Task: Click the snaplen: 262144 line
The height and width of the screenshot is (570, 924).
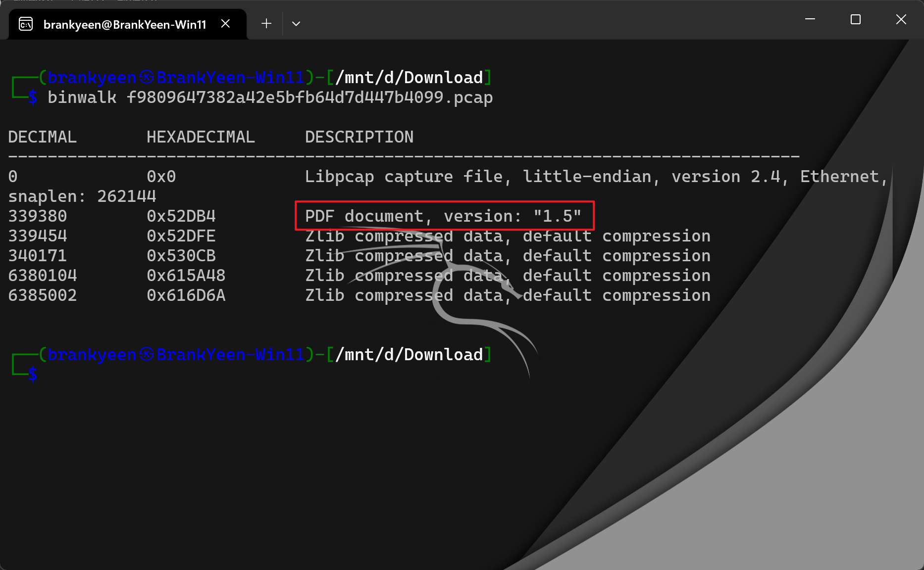Action: click(82, 196)
